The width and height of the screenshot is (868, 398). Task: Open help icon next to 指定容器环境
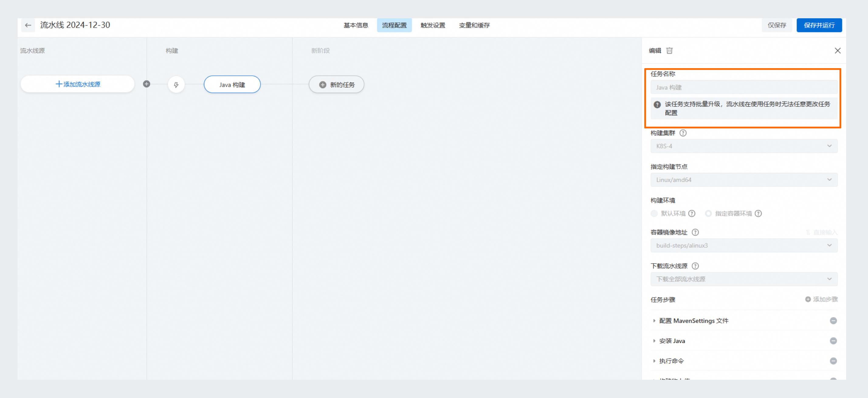point(758,214)
